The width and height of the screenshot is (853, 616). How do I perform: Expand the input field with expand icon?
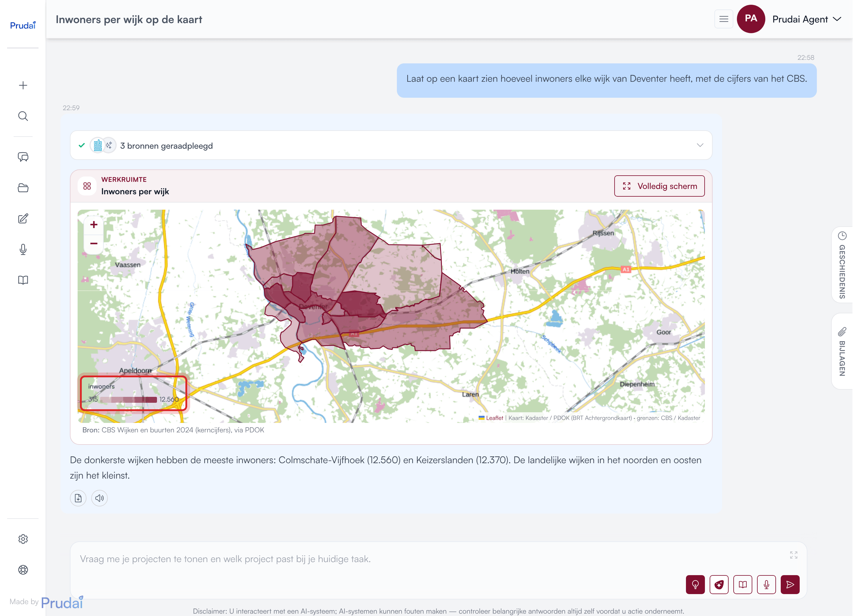[x=793, y=555]
